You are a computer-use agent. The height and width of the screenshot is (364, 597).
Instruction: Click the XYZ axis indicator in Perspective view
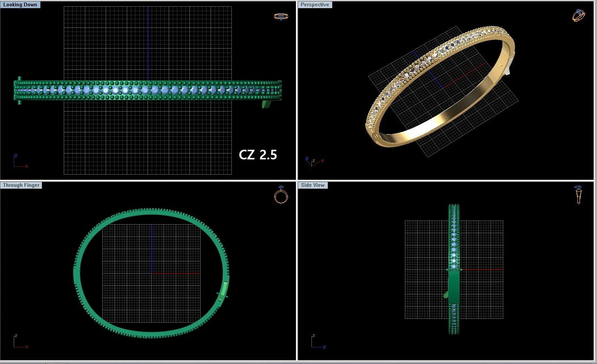[x=314, y=161]
